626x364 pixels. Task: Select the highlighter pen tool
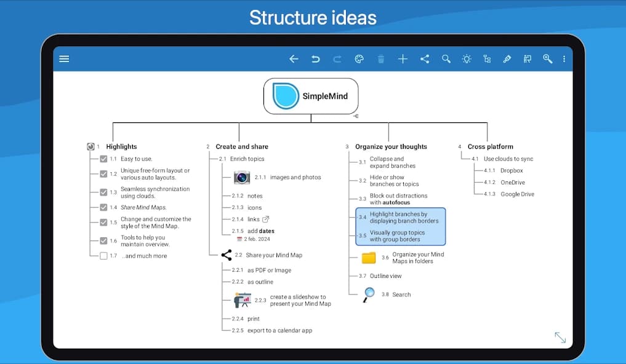(x=507, y=58)
